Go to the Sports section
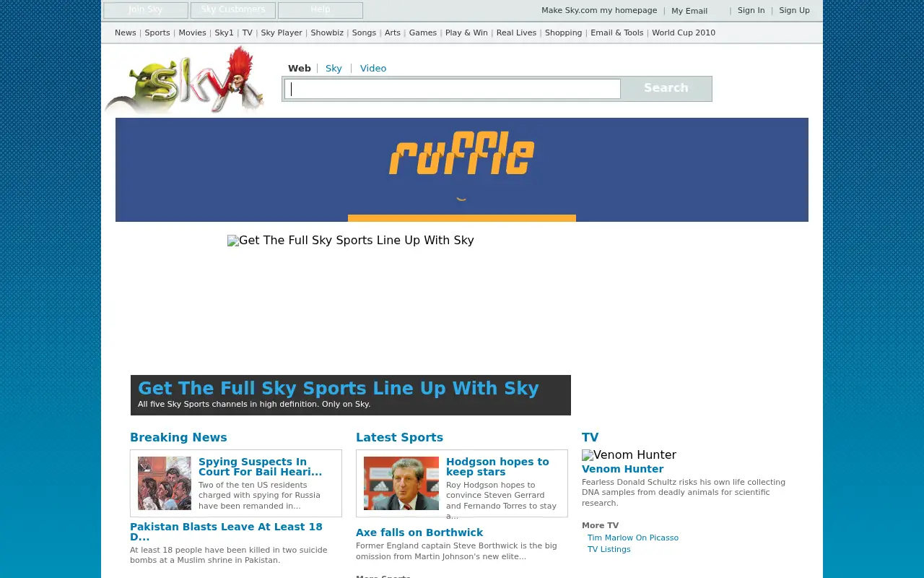 point(157,33)
